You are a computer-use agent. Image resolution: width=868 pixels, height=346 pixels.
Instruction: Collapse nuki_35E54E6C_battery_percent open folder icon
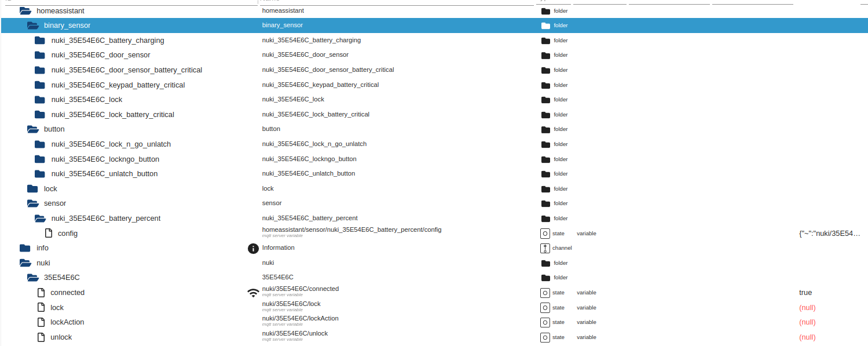pos(39,218)
